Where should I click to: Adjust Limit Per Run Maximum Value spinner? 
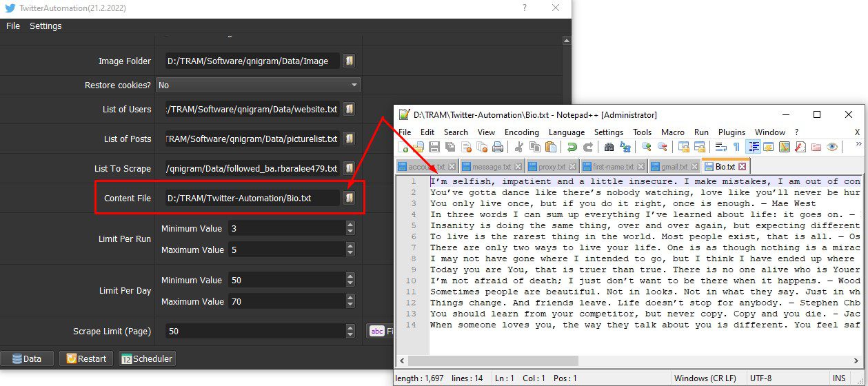coord(350,249)
